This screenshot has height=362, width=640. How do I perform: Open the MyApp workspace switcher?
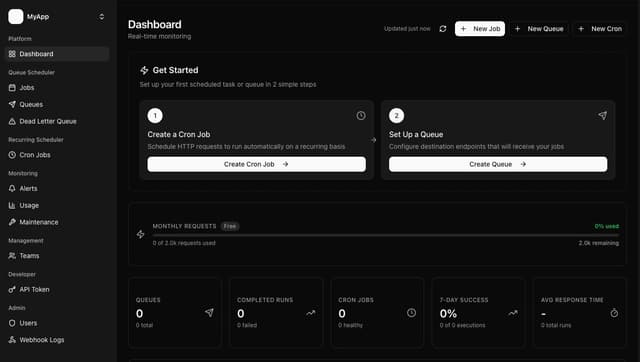click(x=56, y=17)
